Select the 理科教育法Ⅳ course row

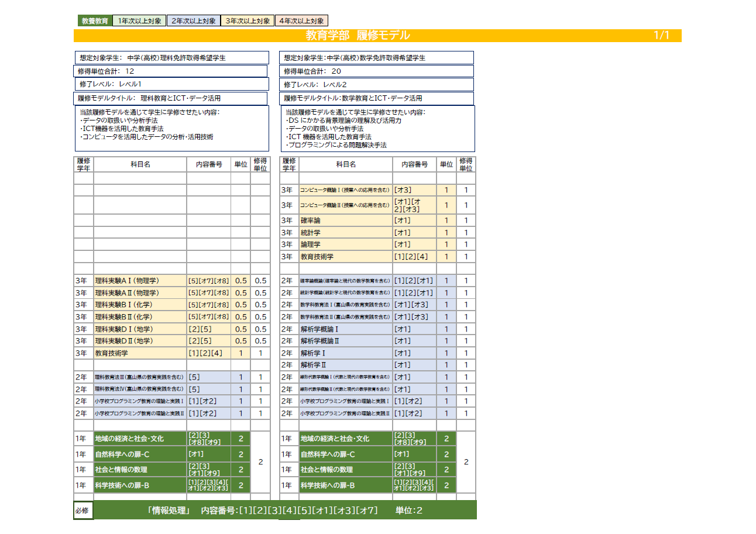point(172,390)
